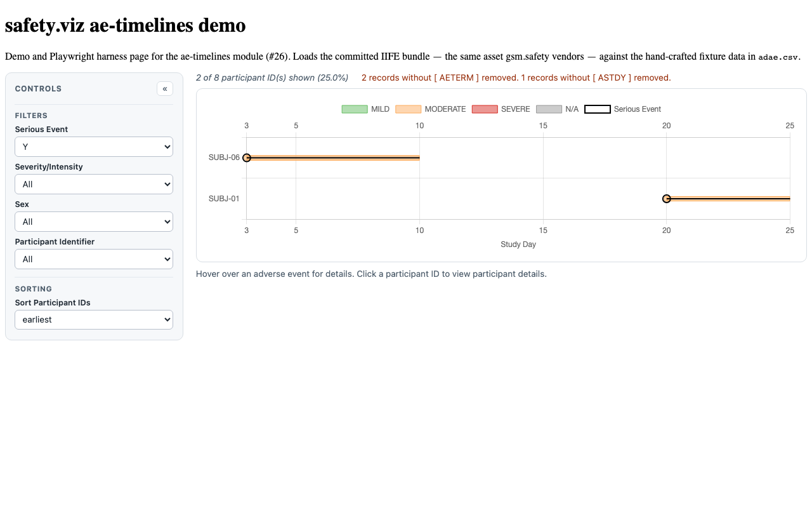Collapse the Controls panel with the chevron button
Image resolution: width=812 pixels, height=508 pixels.
[165, 89]
